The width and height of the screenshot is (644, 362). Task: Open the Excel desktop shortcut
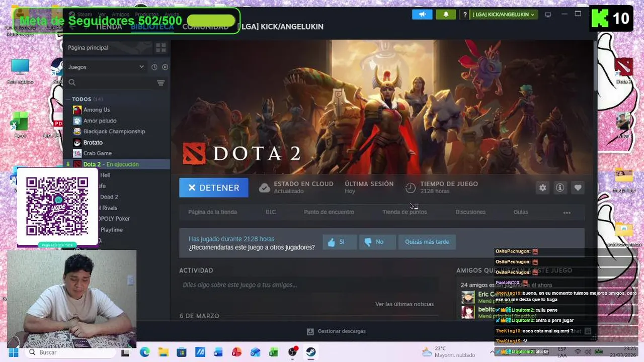pyautogui.click(x=20, y=125)
